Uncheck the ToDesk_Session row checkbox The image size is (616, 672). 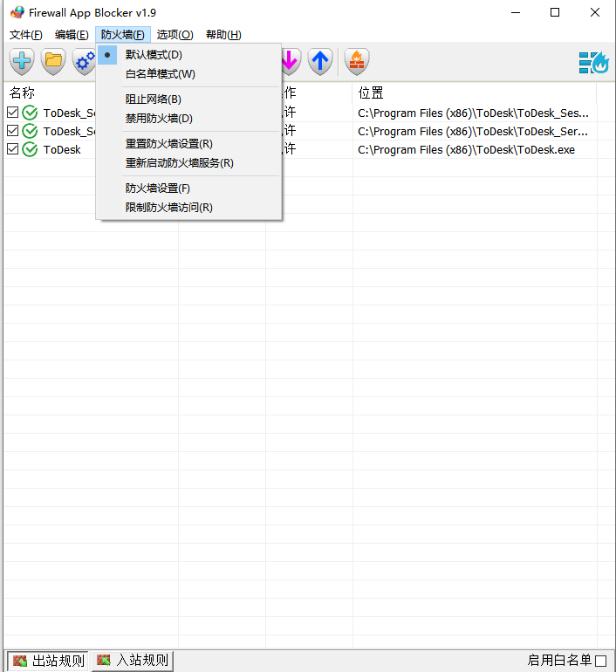point(13,113)
